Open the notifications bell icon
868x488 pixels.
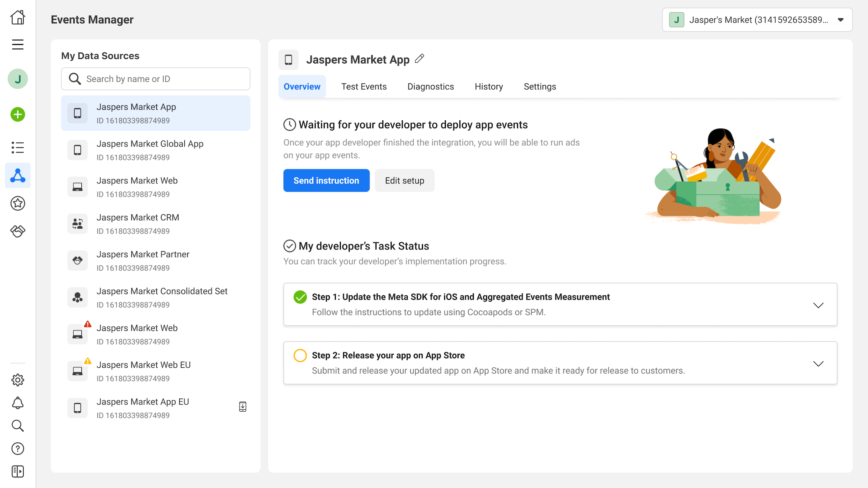(x=18, y=403)
